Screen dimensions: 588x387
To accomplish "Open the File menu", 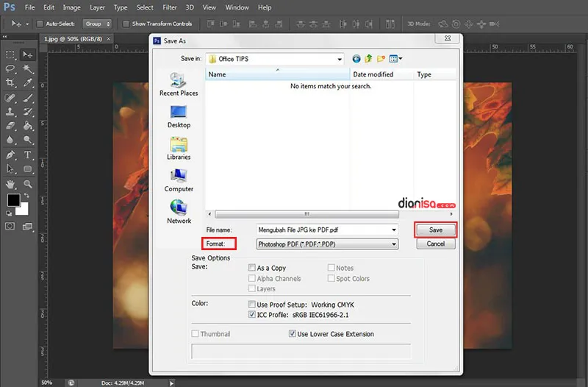I will (29, 7).
